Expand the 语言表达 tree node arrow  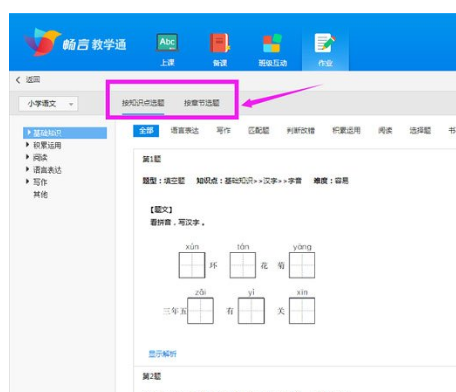(28, 169)
